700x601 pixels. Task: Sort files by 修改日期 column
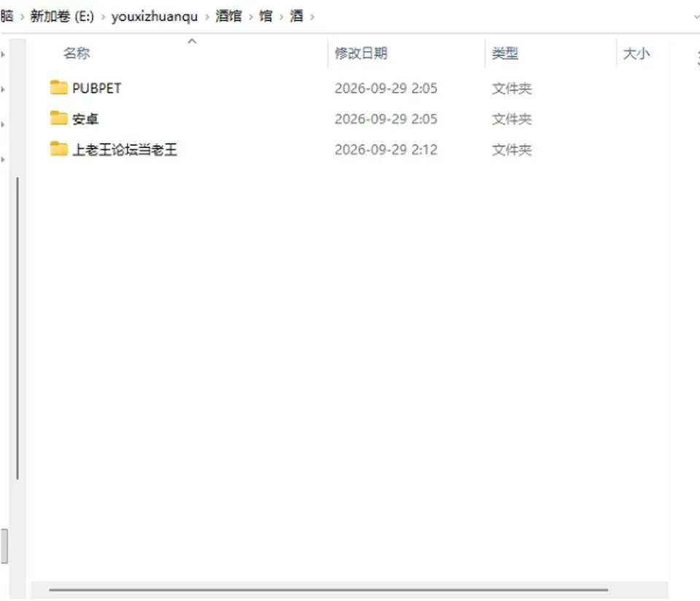coord(361,53)
